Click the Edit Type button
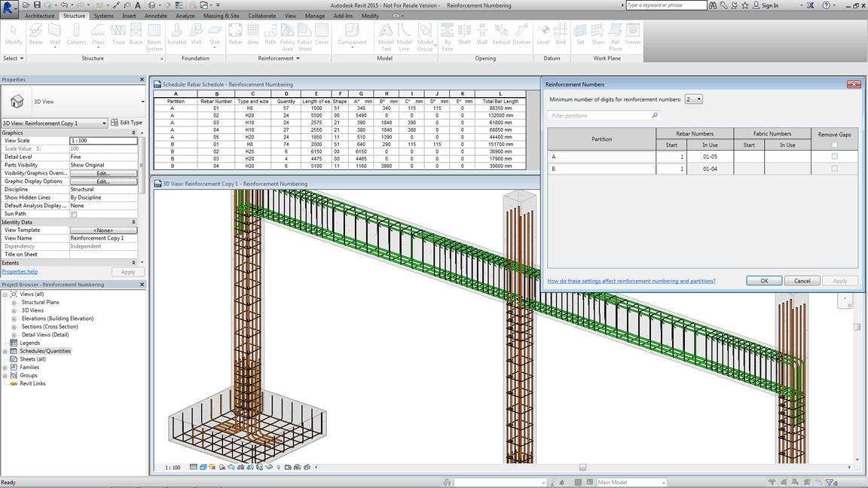 (127, 123)
